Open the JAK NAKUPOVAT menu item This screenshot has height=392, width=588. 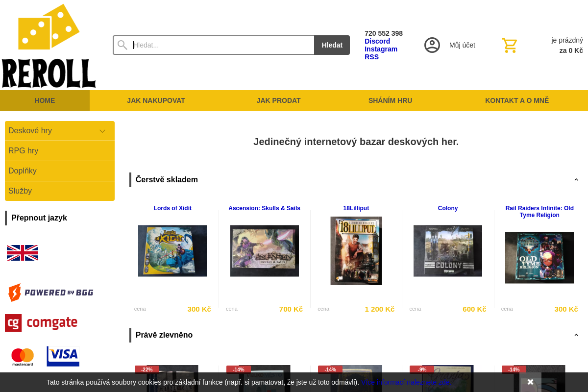156,100
